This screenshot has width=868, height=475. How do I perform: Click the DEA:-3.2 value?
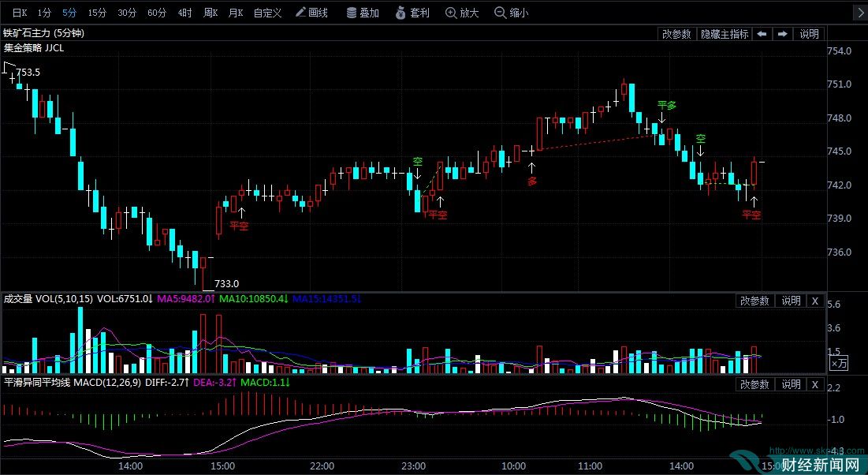pyautogui.click(x=215, y=383)
